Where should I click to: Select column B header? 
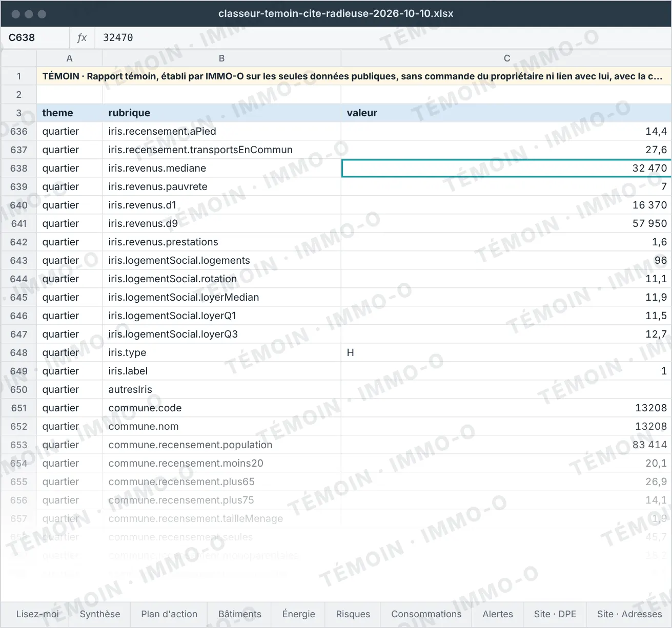tap(222, 58)
